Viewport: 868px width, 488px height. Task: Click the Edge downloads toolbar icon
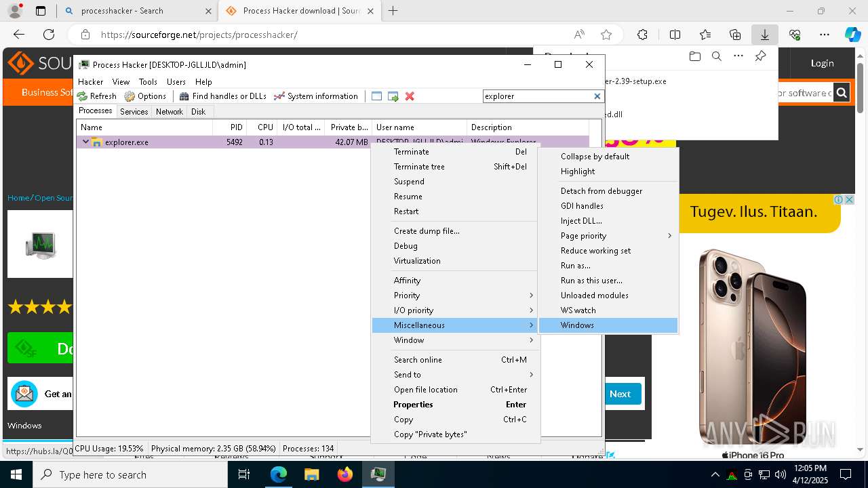click(764, 35)
